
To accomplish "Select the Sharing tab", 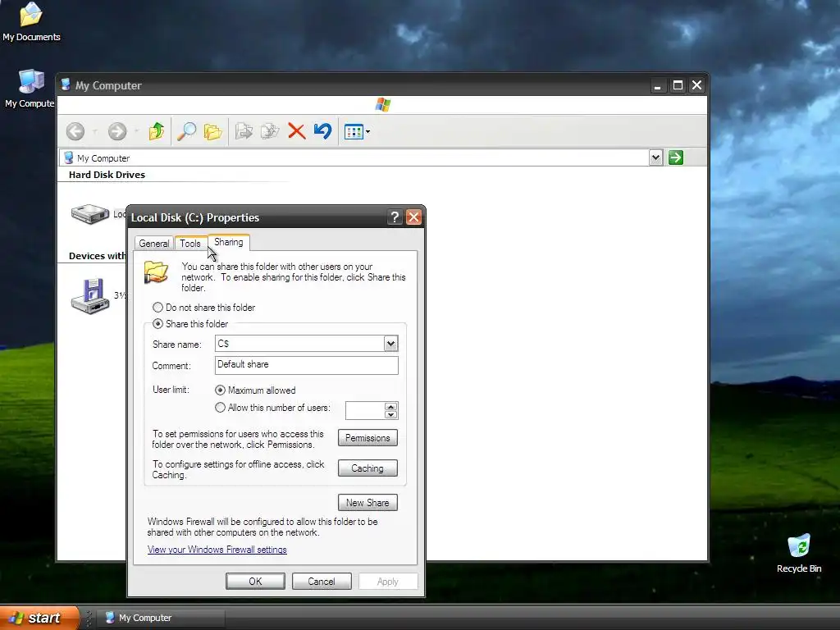I will coord(229,242).
